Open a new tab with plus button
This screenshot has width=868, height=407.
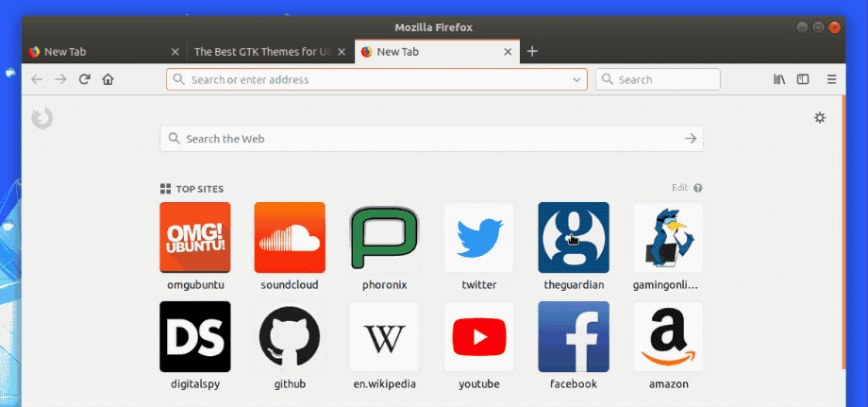(532, 52)
